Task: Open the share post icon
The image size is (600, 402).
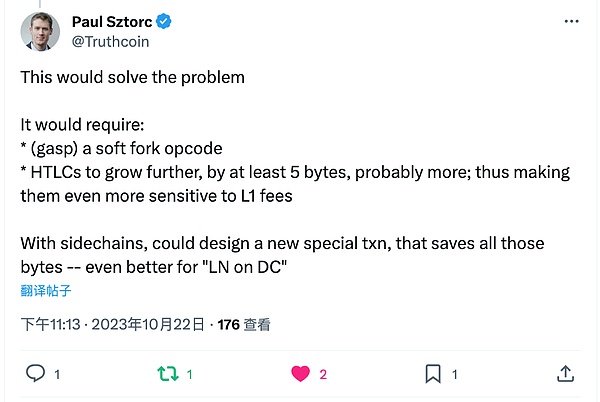Action: tap(565, 374)
